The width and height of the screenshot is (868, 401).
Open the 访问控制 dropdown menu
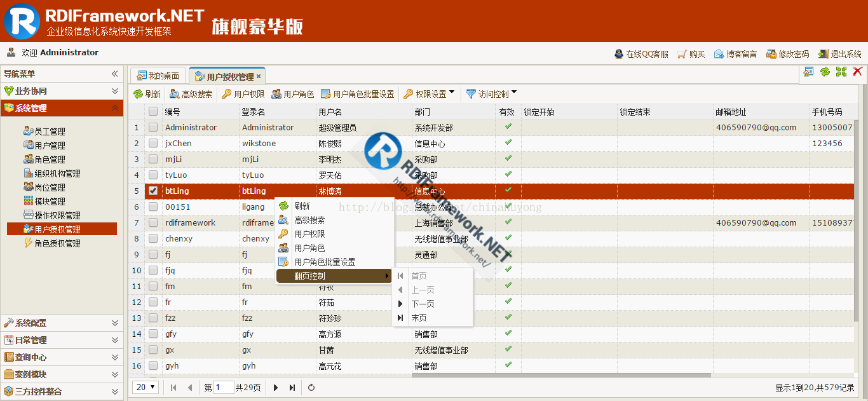[491, 94]
